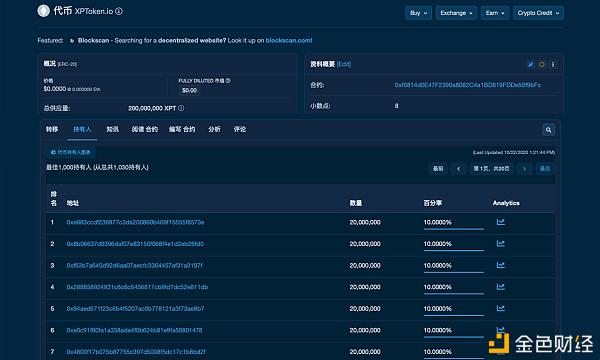Click the Last Updated timestamp text
This screenshot has width=600, height=360.
pos(514,152)
